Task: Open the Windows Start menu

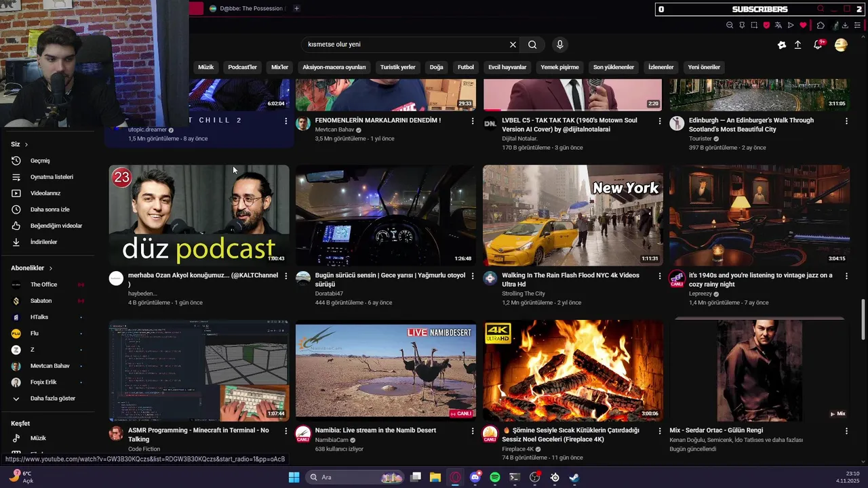Action: click(294, 477)
